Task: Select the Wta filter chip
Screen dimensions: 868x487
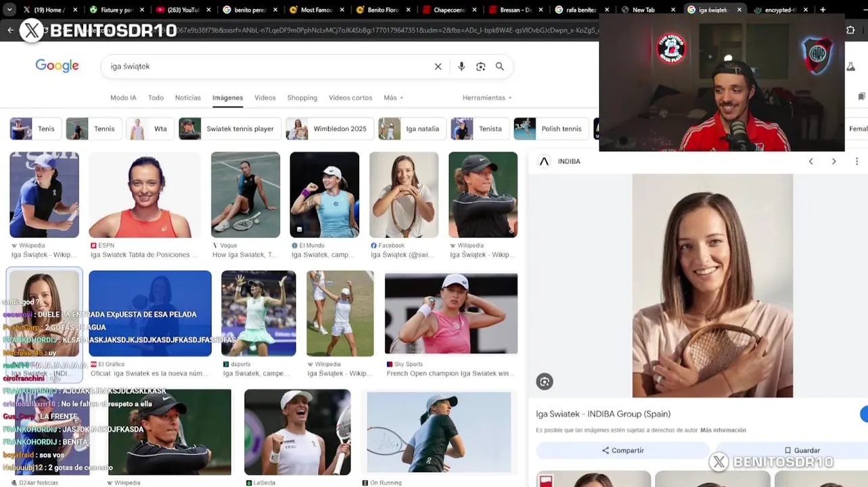Action: (x=150, y=129)
